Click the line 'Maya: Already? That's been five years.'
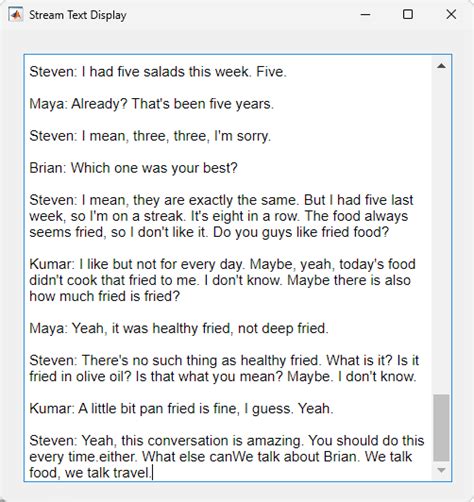 coord(152,104)
